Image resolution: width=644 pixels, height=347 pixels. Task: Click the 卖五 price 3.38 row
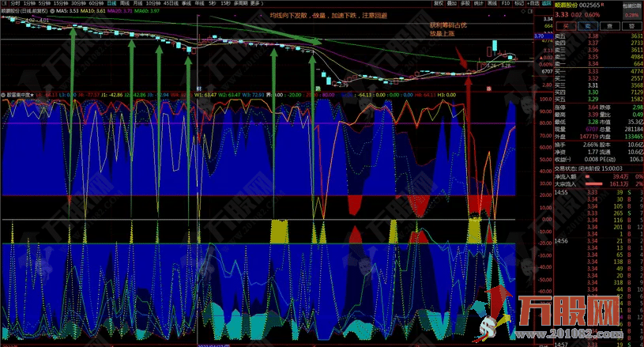pyautogui.click(x=599, y=36)
